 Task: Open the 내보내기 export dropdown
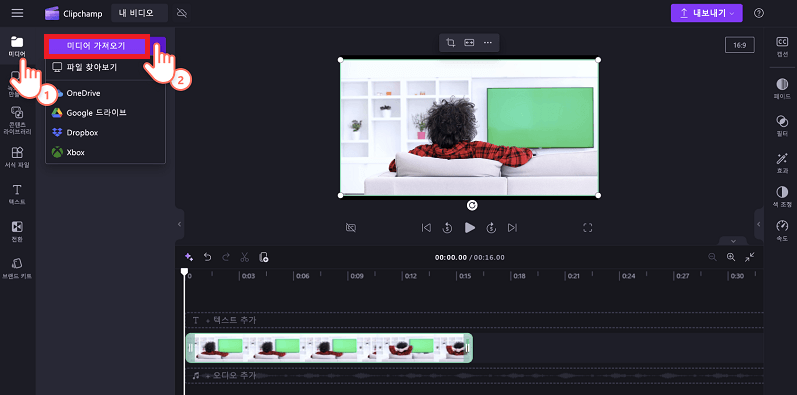(x=707, y=13)
